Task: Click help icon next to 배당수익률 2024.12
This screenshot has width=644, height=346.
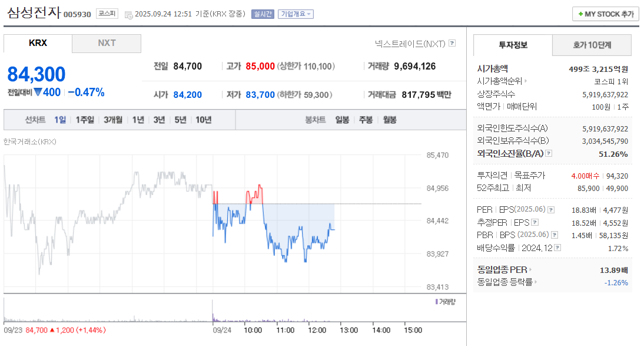Action: click(x=557, y=248)
